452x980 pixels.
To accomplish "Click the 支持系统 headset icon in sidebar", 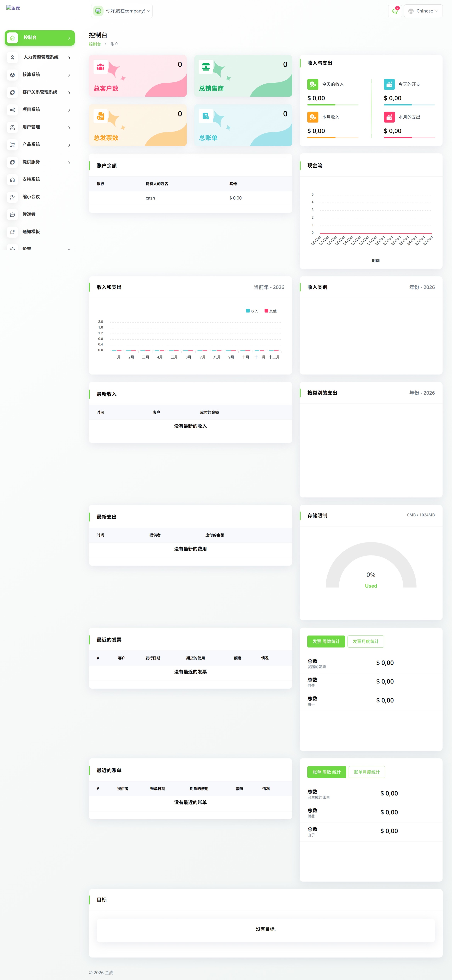I will pos(13,180).
